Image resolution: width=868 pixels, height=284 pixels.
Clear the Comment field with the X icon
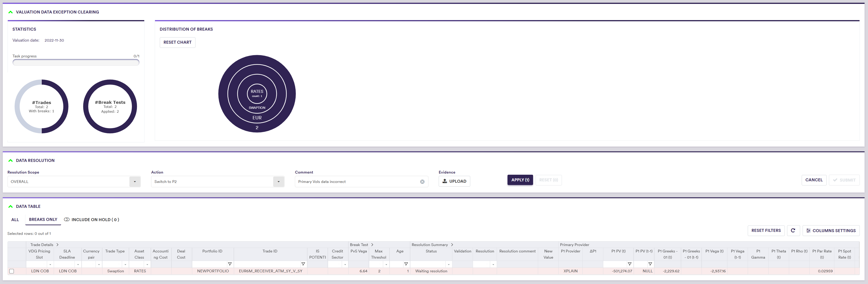pyautogui.click(x=422, y=182)
